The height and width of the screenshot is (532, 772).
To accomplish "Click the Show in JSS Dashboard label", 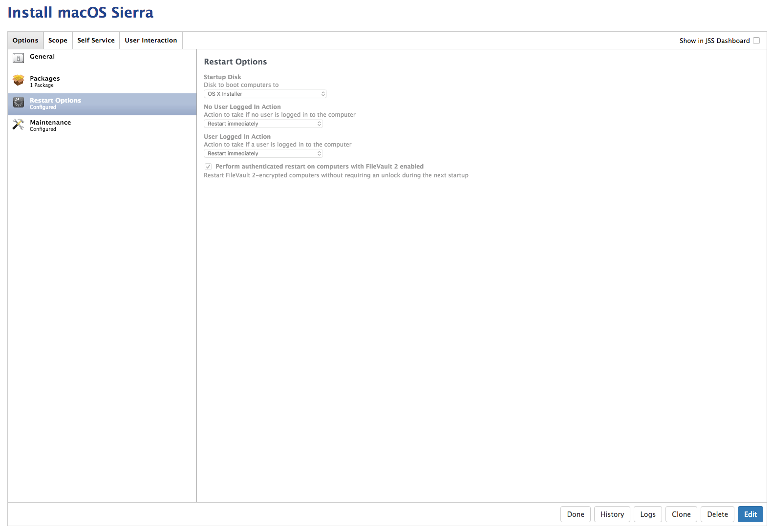I will 714,41.
